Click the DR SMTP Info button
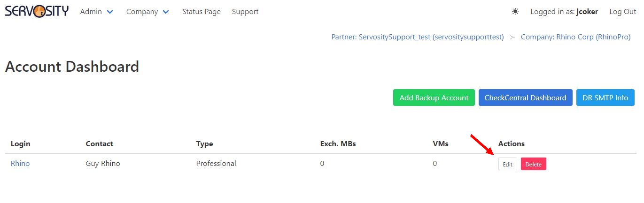Image resolution: width=644 pixels, height=203 pixels. click(x=605, y=98)
